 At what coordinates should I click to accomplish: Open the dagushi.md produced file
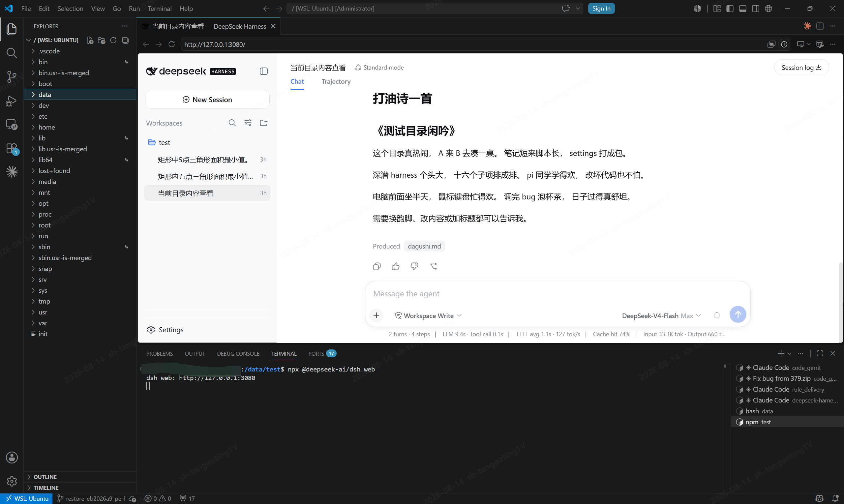click(x=424, y=246)
